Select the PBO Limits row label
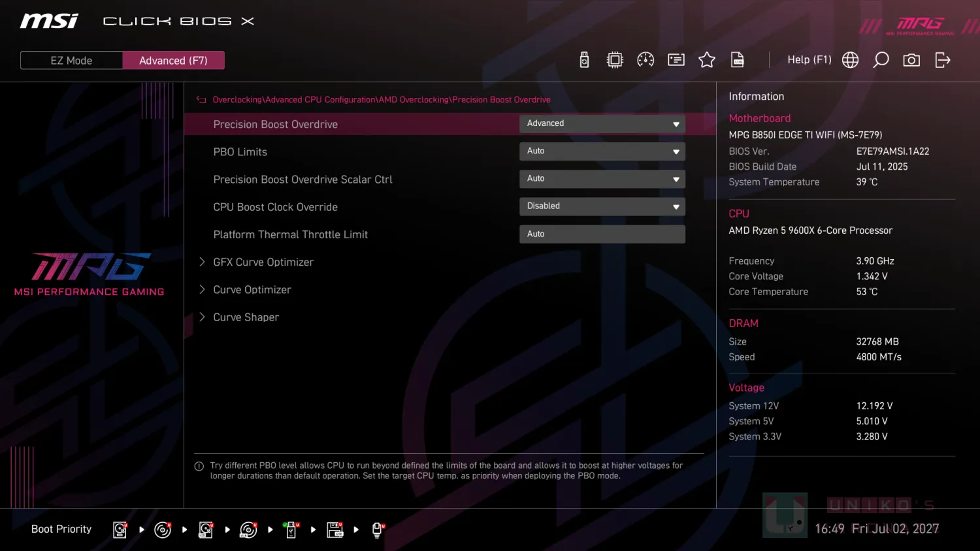Viewport: 980px width, 551px height. tap(240, 151)
